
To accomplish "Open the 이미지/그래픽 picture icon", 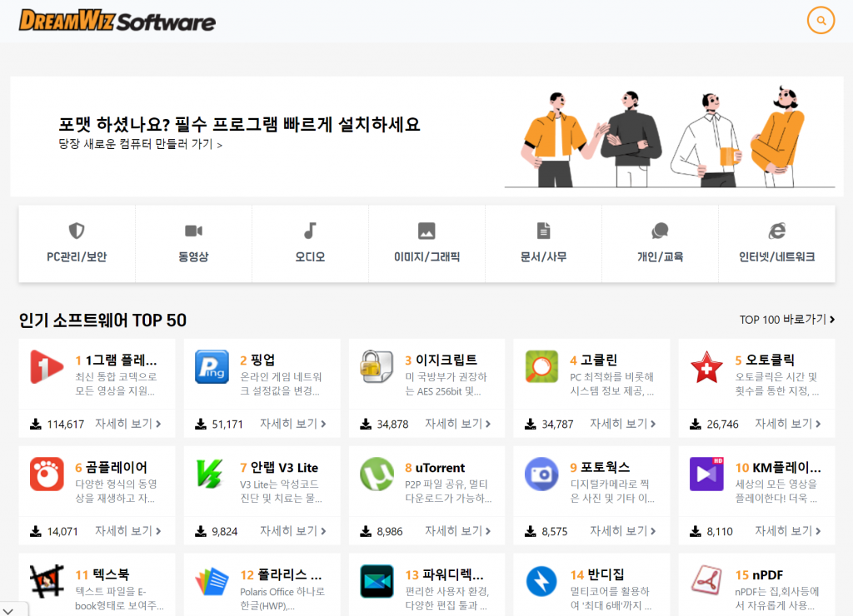I will tap(426, 231).
